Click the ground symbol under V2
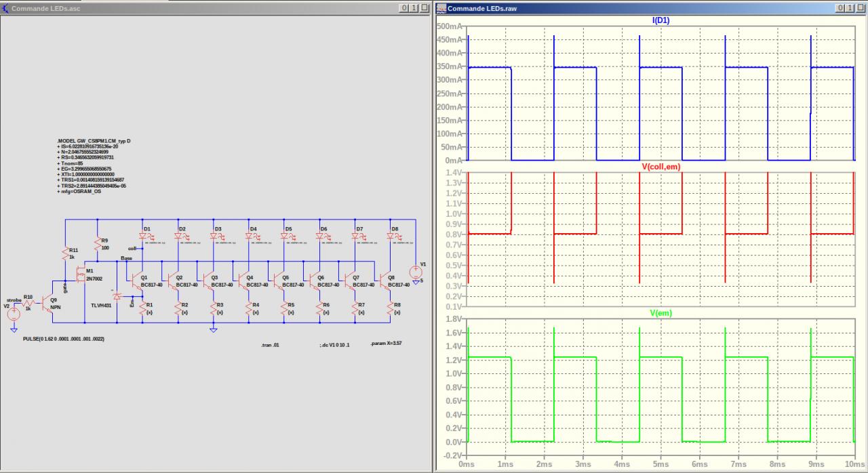The height and width of the screenshot is (473, 868). (13, 329)
